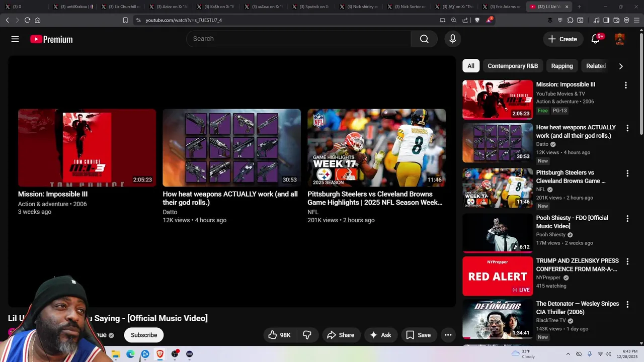Screen dimensions: 644x362
Task: Open zoom magnifier in address bar
Action: (454, 20)
